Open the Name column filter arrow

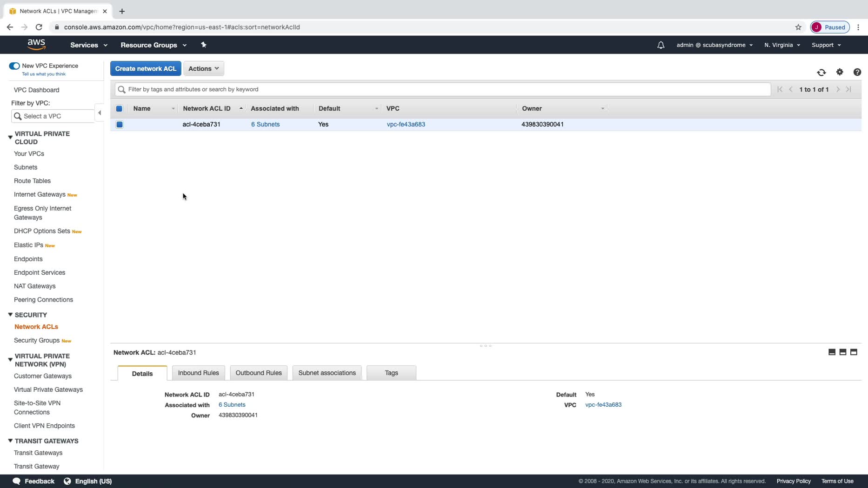point(173,109)
